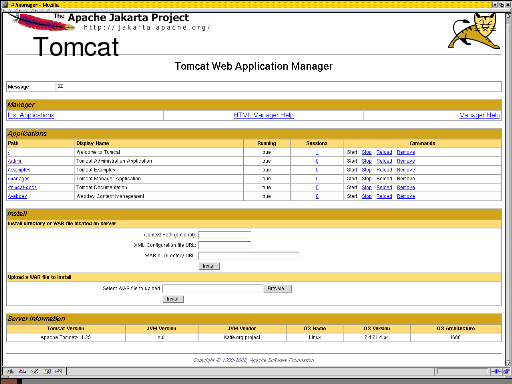Reload the Tomcat Documentation application
The height and width of the screenshot is (384, 512).
pos(384,187)
